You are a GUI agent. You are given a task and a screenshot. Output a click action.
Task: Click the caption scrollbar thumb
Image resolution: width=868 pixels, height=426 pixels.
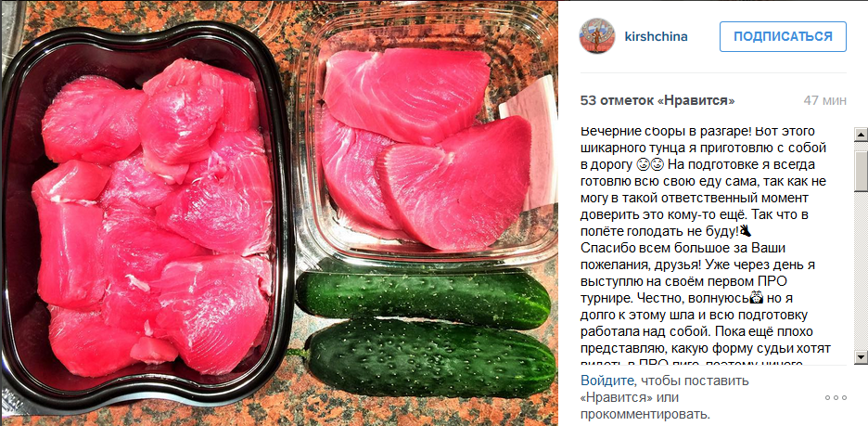pyautogui.click(x=861, y=167)
